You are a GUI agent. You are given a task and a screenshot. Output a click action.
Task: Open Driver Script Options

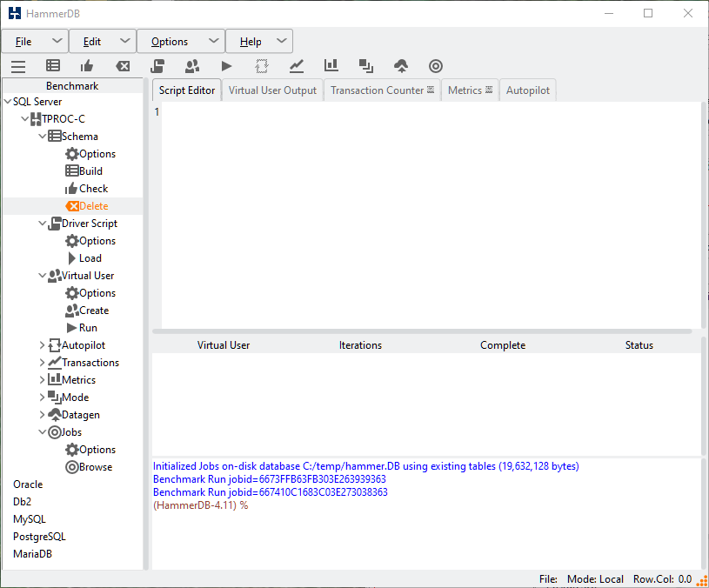pos(90,240)
